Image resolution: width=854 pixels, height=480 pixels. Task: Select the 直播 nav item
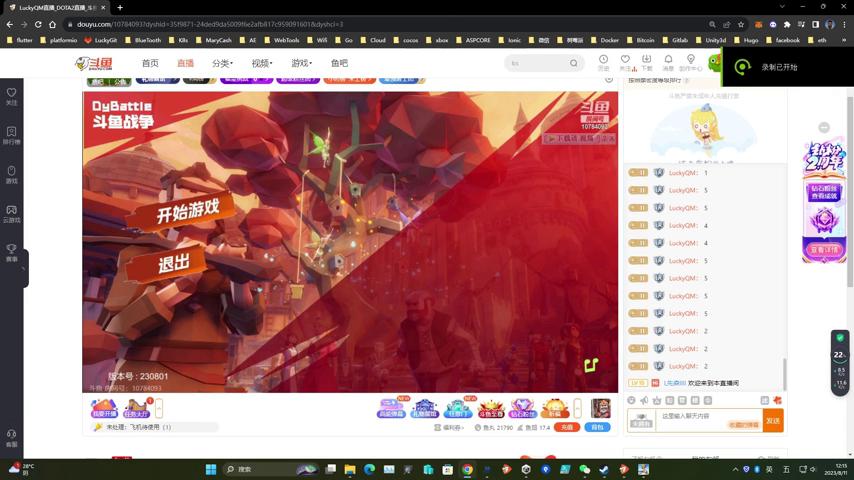pos(185,63)
